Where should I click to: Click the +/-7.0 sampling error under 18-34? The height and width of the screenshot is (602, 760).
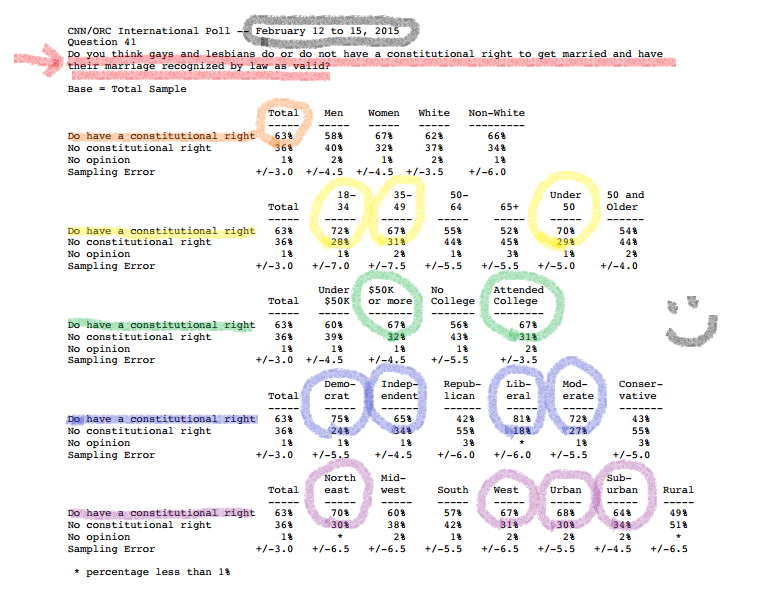(331, 266)
